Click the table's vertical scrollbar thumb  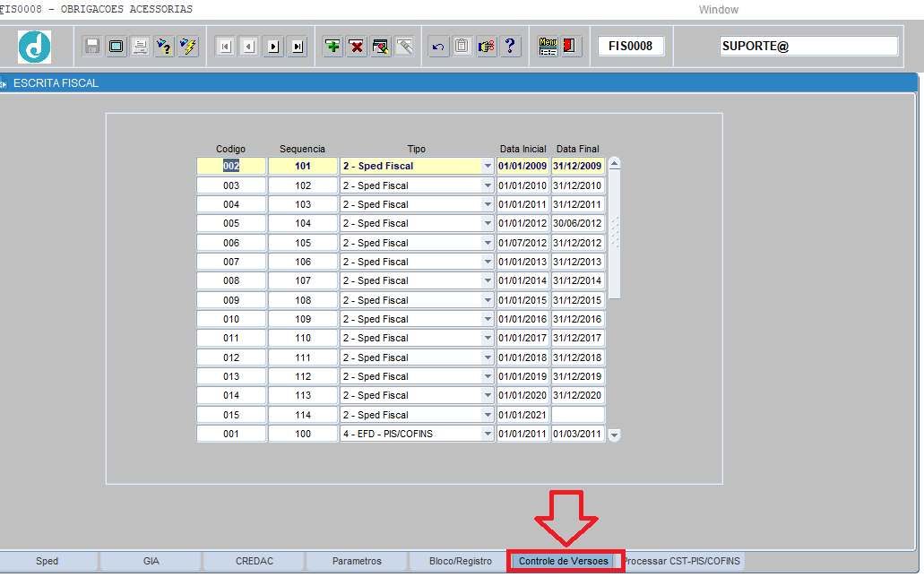pyautogui.click(x=614, y=235)
